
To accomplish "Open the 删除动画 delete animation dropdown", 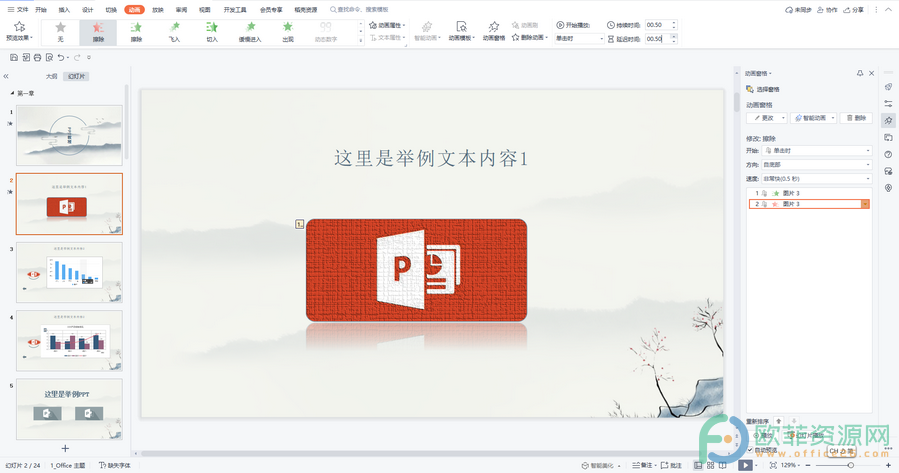I will tap(530, 37).
